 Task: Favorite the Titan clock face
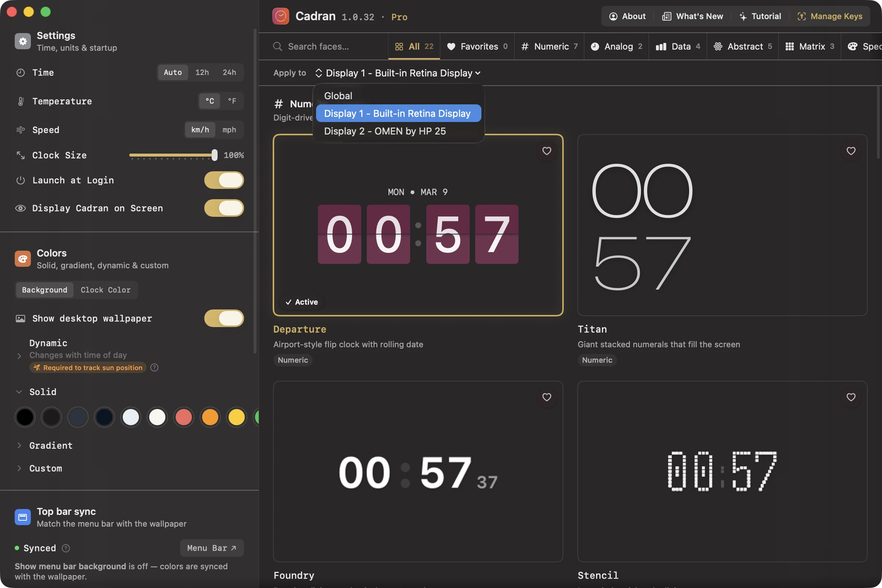tap(851, 151)
